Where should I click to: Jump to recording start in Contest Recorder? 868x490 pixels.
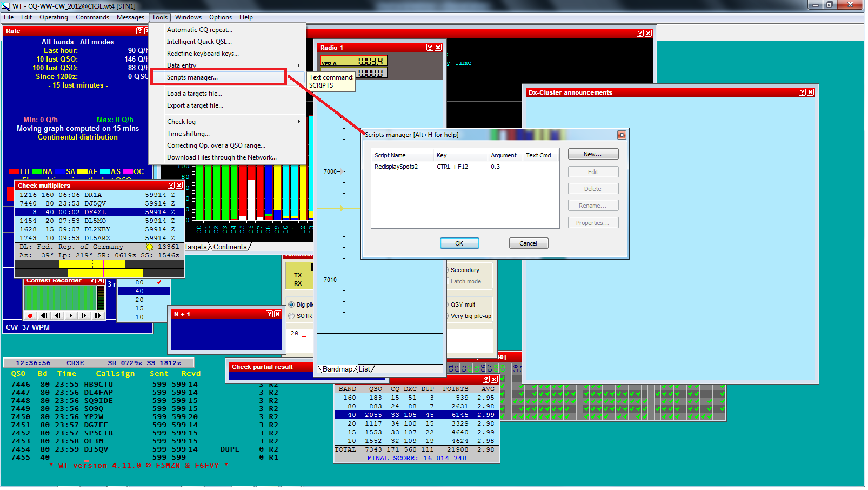click(x=44, y=316)
